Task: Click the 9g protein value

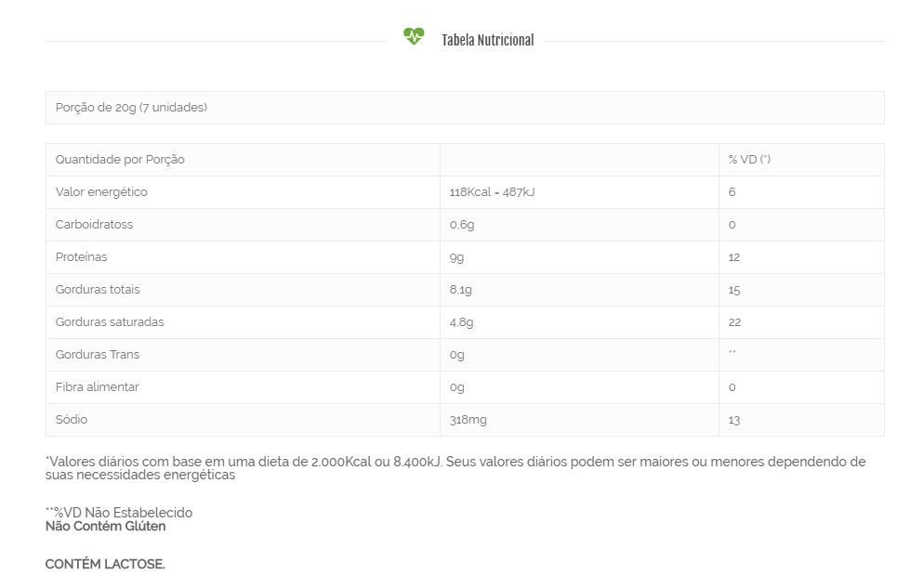Action: 456,257
